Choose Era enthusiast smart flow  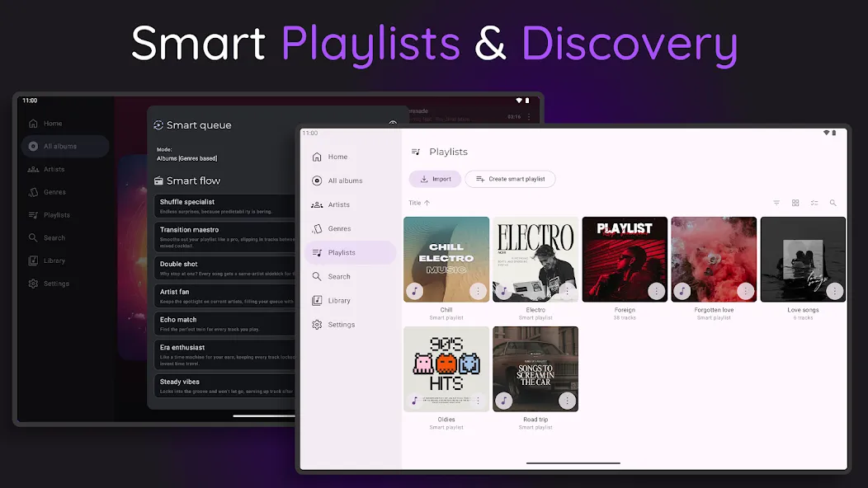pyautogui.click(x=224, y=354)
